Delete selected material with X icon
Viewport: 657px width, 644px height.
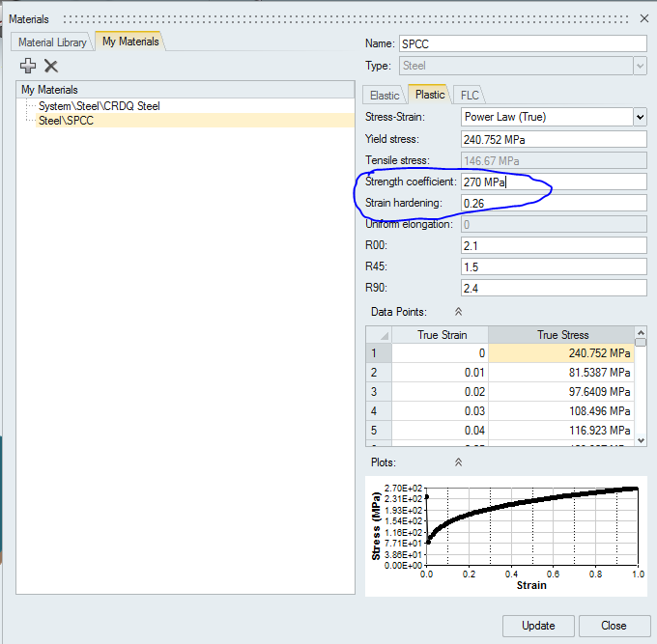click(51, 67)
